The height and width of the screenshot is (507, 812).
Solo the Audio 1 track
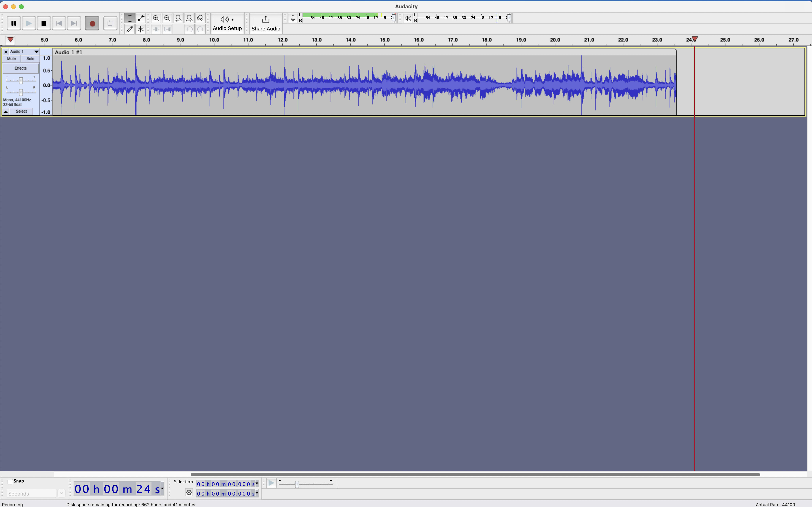(30, 59)
